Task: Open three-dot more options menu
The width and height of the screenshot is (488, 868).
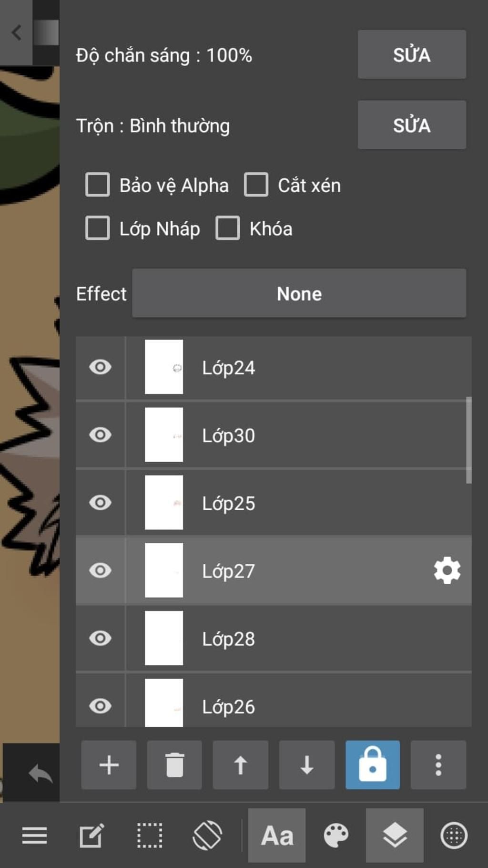Action: pyautogui.click(x=438, y=765)
